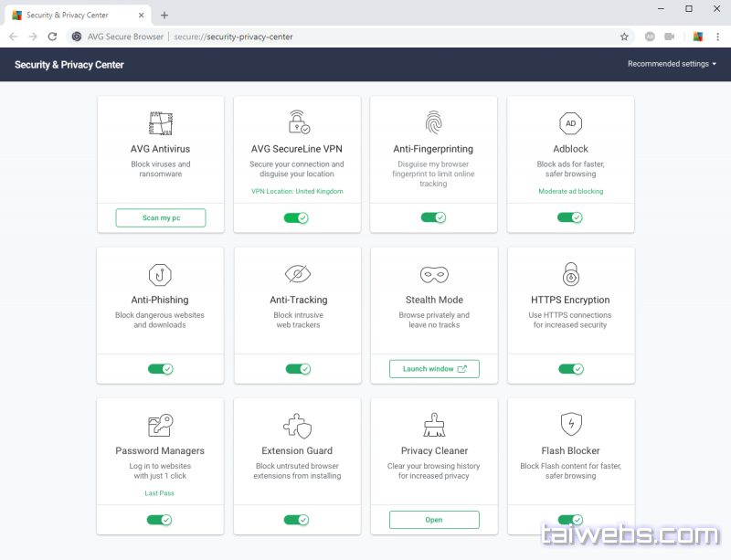
Task: Toggle HTTPS Encryption off
Action: click(x=570, y=369)
